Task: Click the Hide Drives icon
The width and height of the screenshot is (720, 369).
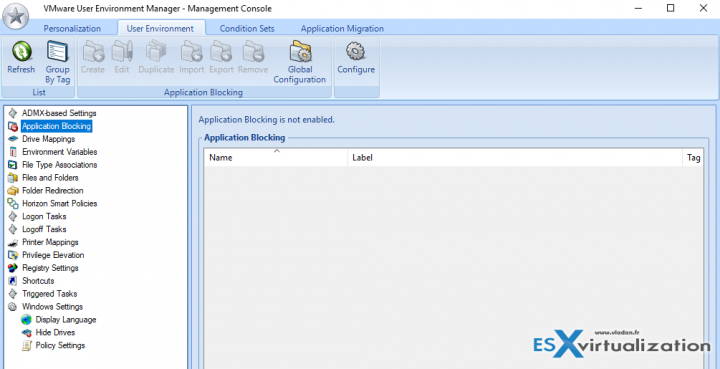Action: click(27, 332)
